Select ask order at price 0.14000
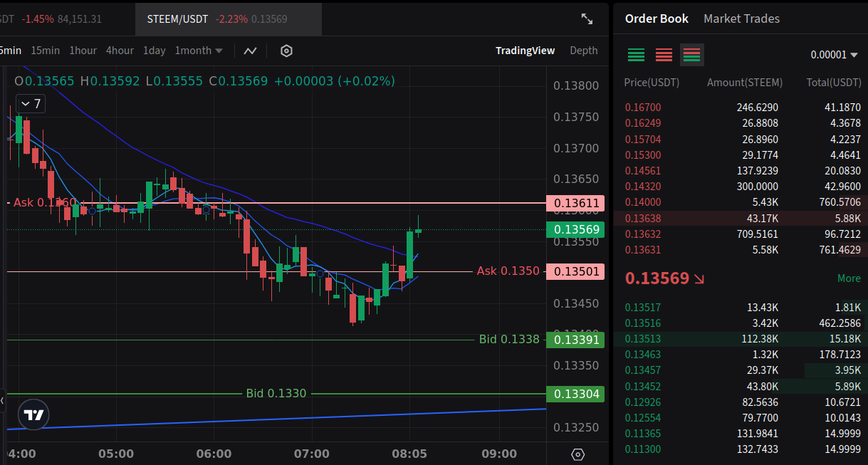 741,203
